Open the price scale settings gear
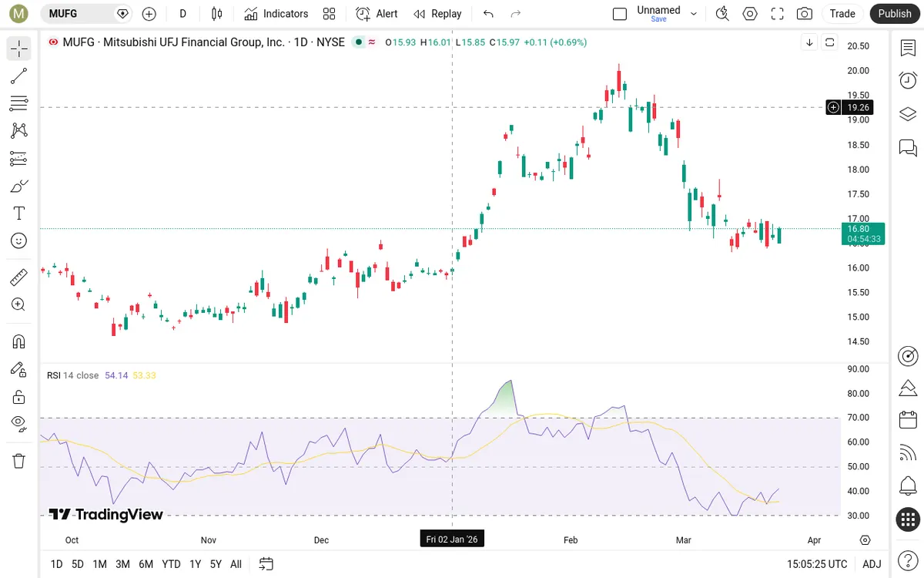The width and height of the screenshot is (924, 578). click(x=865, y=540)
